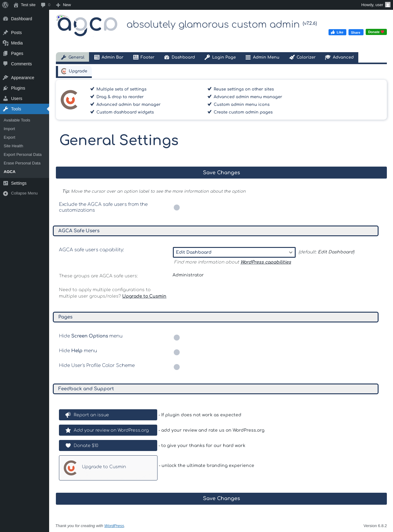393x532 pixels.
Task: Switch to the Footer tab
Action: point(144,57)
